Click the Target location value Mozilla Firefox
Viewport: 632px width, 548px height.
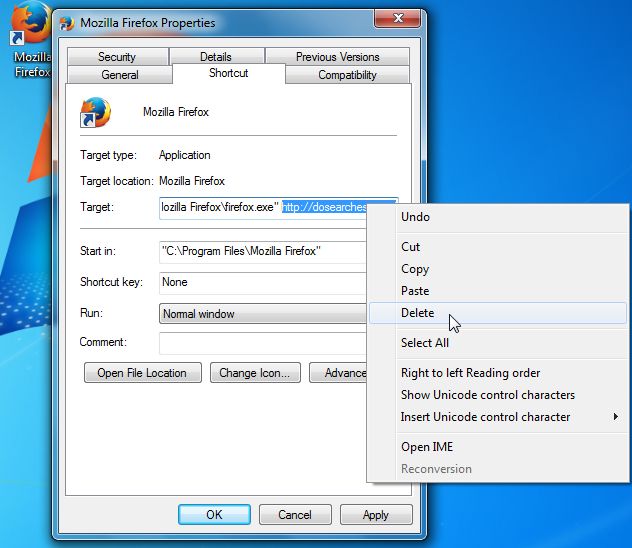pyautogui.click(x=192, y=181)
